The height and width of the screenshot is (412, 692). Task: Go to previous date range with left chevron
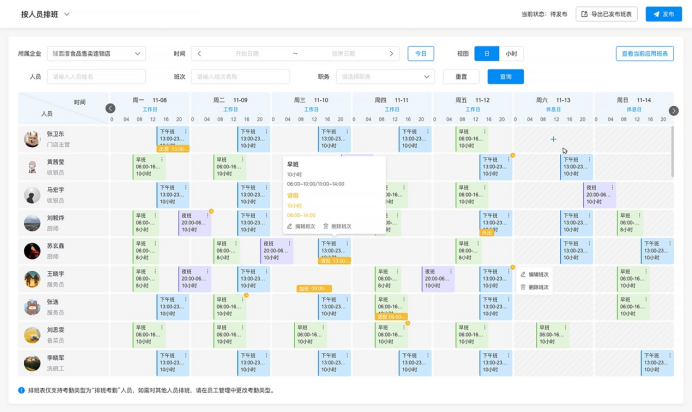[200, 54]
